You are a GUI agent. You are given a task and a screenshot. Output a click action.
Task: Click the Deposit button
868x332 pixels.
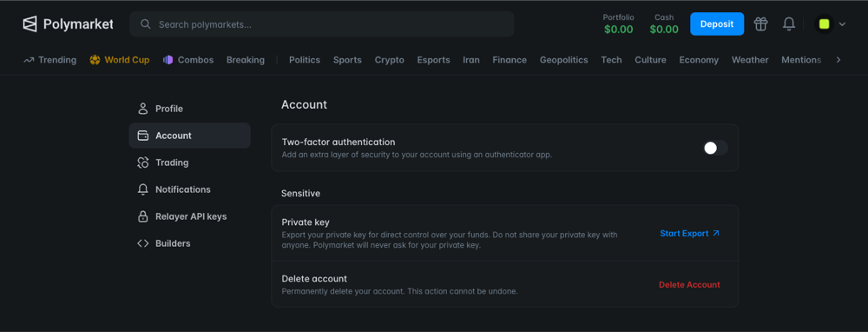click(x=717, y=23)
